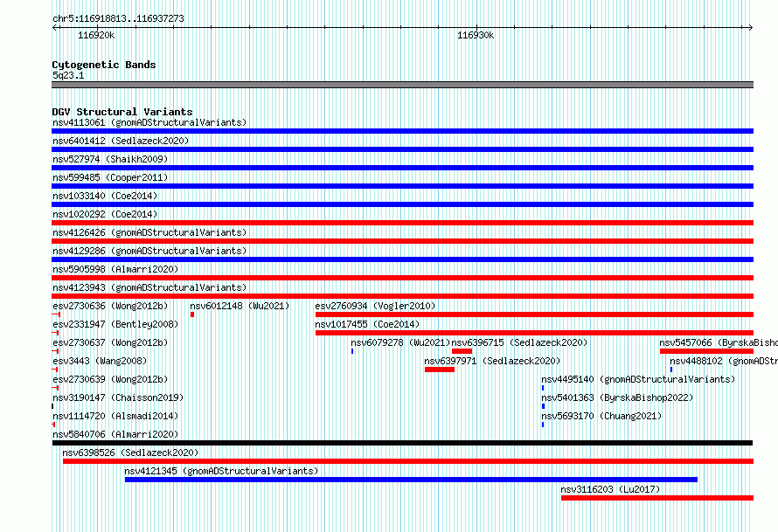Select the nsv4129286 gnomAD variant label

(149, 251)
